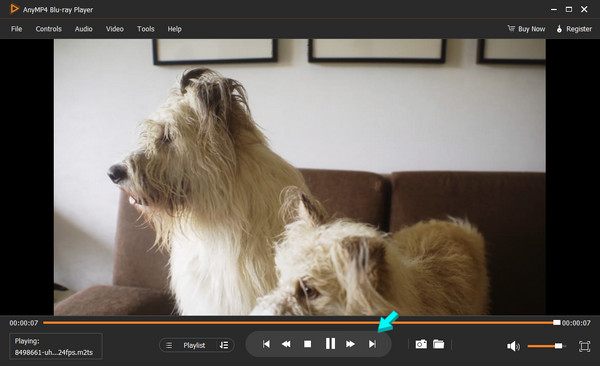Open the snapshot folder icon

(439, 344)
